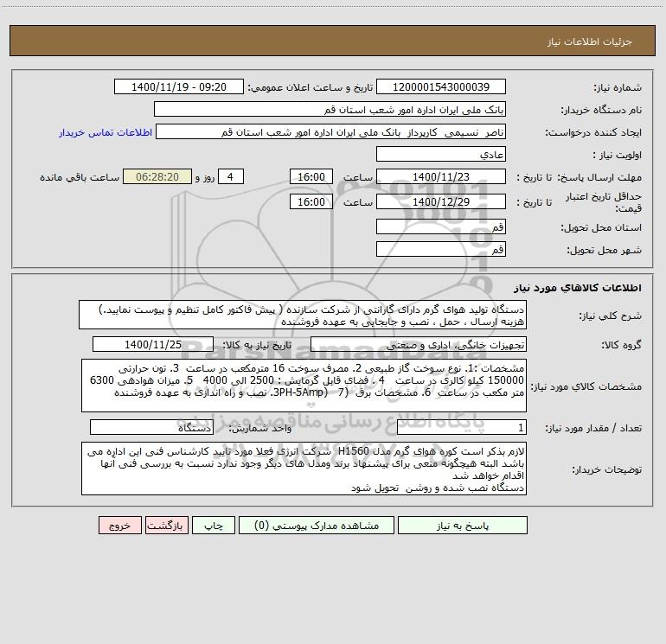666x644 pixels.
Task: Click the تعداد / مقدار مورد نیاز label
Action: 593,428
